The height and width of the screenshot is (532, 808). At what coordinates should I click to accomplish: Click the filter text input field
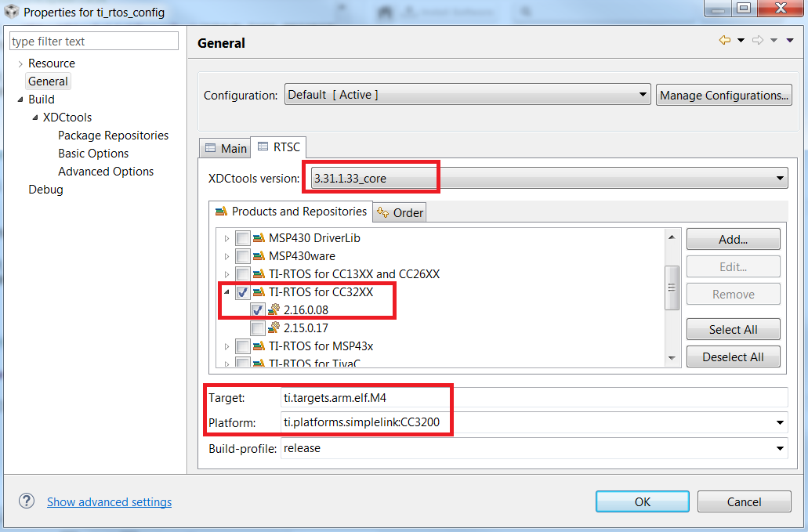(x=94, y=42)
